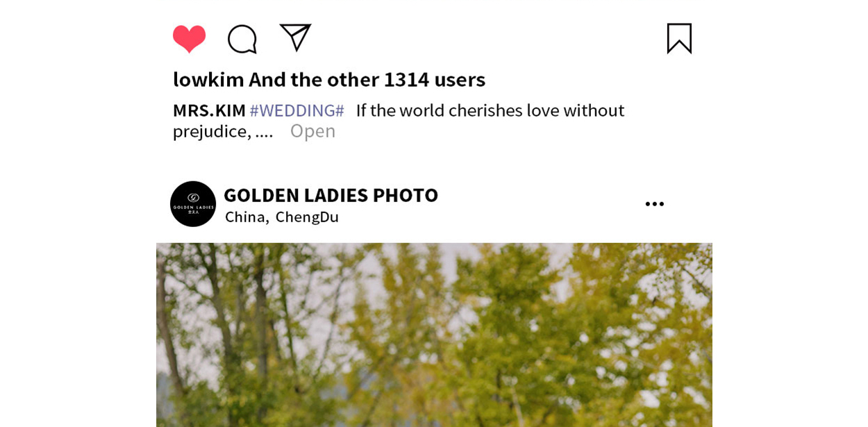Image resolution: width=868 pixels, height=427 pixels.
Task: Browse the #WEDDING# hashtag
Action: (x=297, y=110)
